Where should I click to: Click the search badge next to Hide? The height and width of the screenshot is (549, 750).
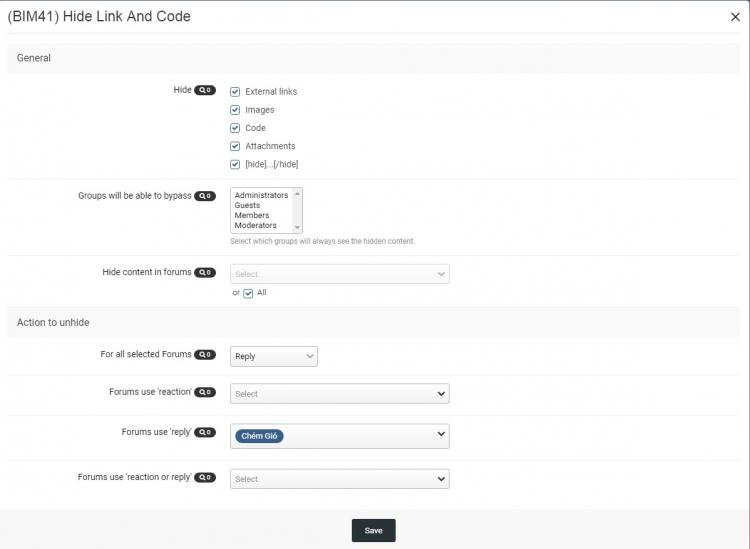205,90
